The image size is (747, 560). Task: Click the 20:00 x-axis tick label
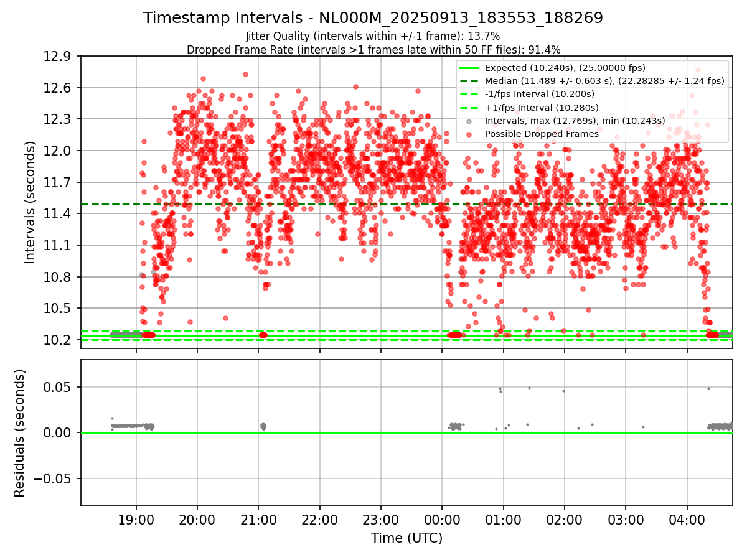pyautogui.click(x=197, y=520)
